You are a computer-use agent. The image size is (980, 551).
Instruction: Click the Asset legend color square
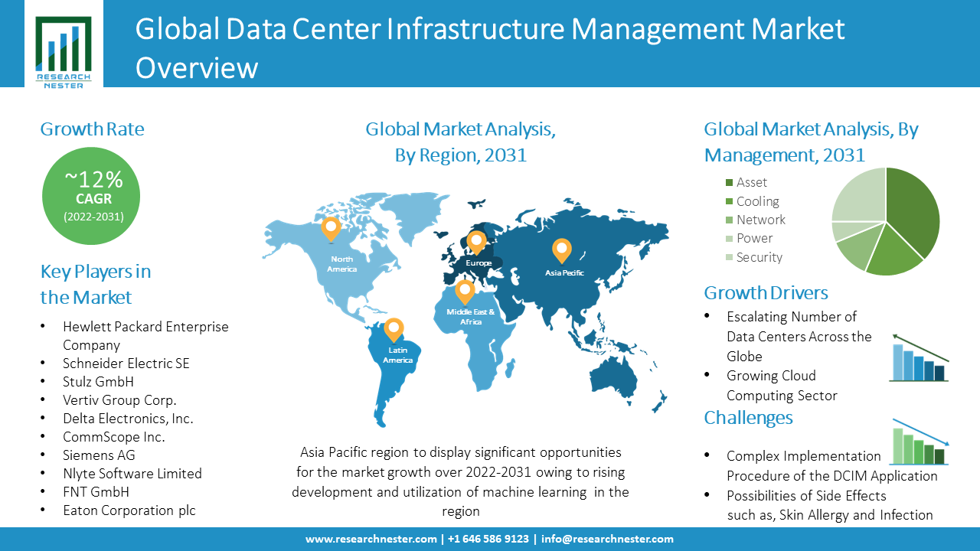729,183
